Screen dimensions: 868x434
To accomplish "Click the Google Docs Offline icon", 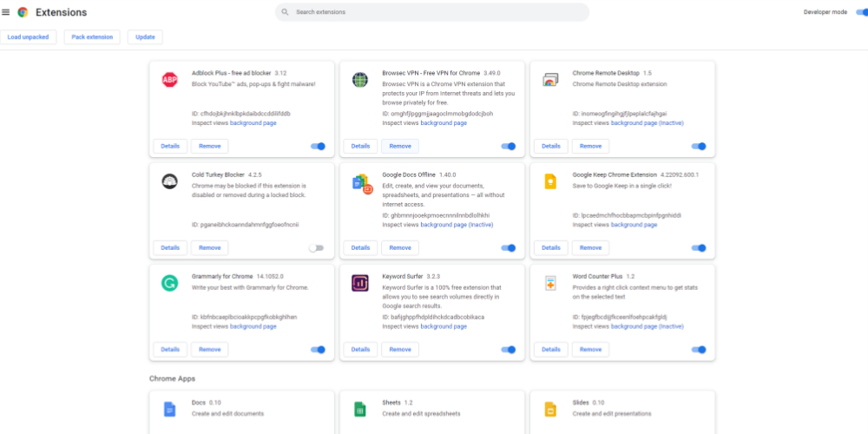I will tap(362, 183).
